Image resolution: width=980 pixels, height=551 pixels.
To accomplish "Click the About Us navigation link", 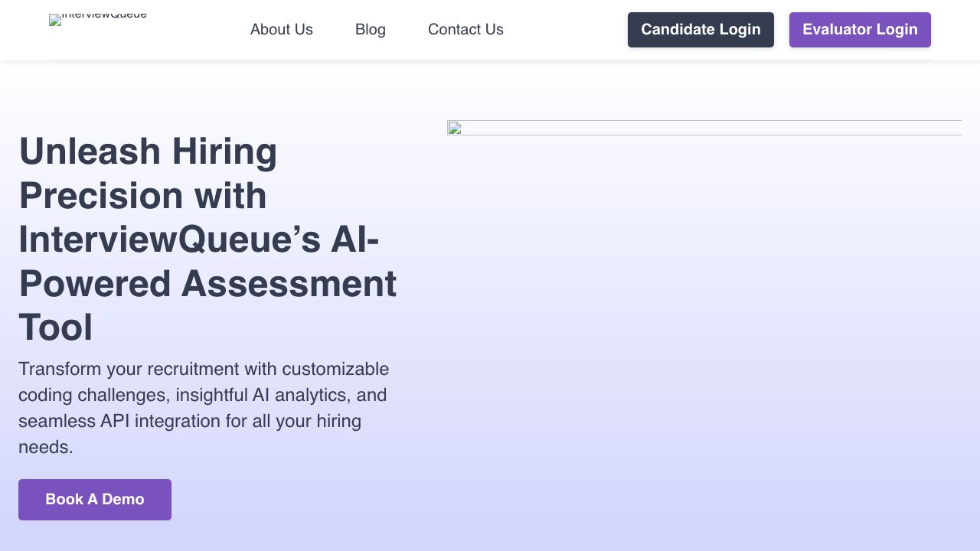I will click(282, 29).
